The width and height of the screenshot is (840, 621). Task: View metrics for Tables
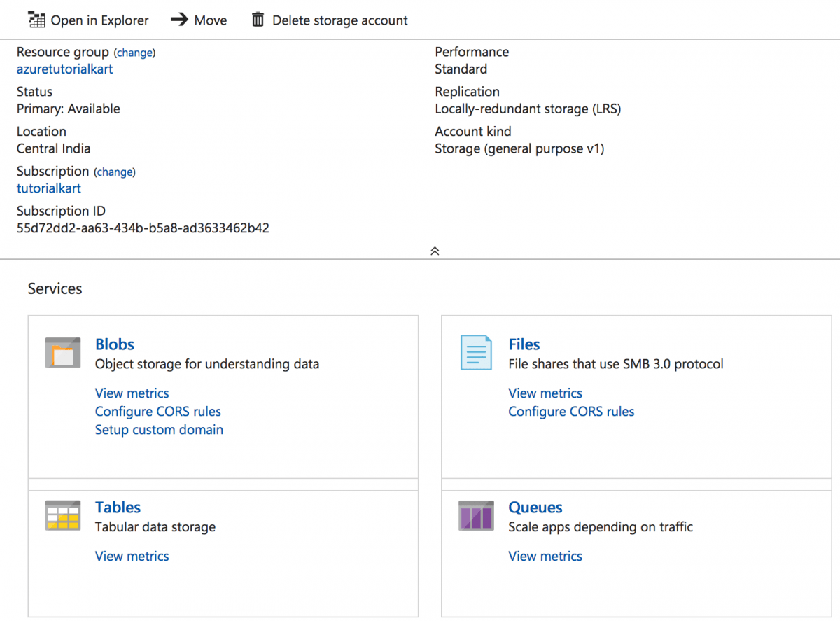(x=132, y=556)
